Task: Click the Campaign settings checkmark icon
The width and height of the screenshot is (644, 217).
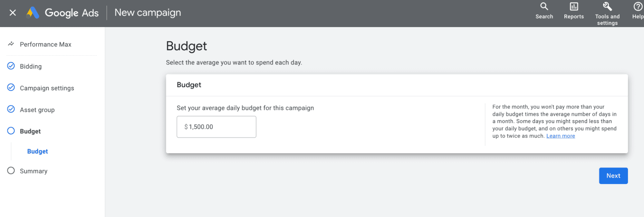Action: pyautogui.click(x=11, y=88)
